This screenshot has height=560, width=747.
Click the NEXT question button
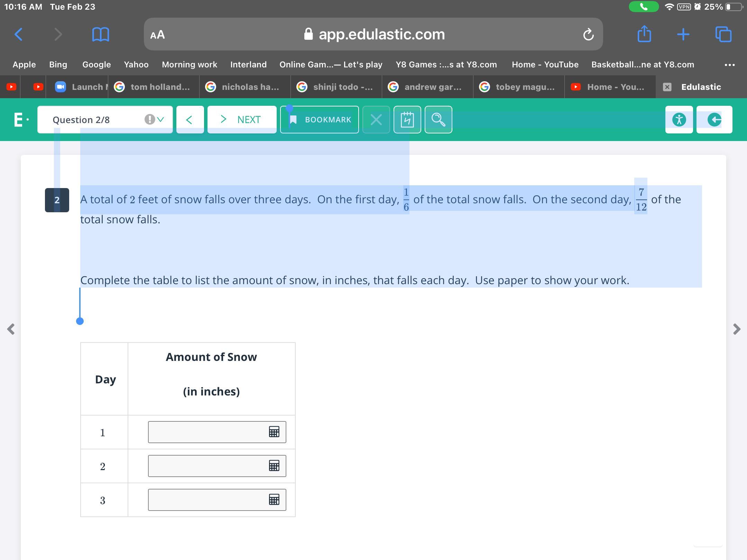click(242, 120)
